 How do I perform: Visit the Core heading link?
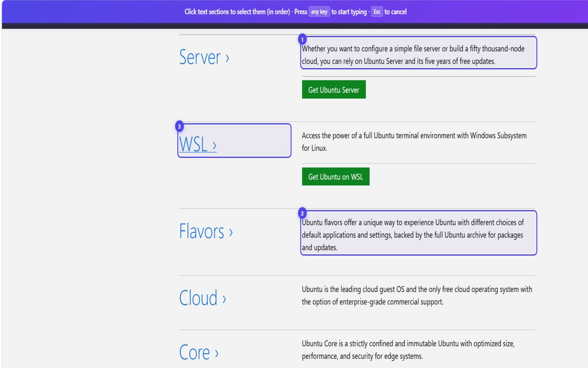[199, 352]
